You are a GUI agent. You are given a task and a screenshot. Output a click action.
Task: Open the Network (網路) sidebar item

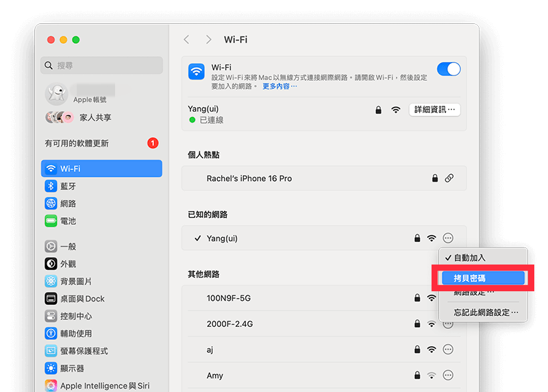point(101,204)
